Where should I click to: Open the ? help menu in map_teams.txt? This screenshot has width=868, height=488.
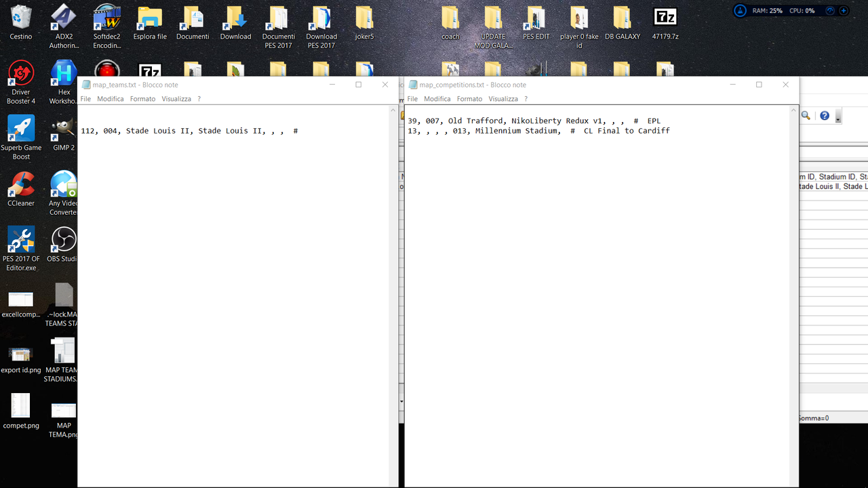(199, 99)
